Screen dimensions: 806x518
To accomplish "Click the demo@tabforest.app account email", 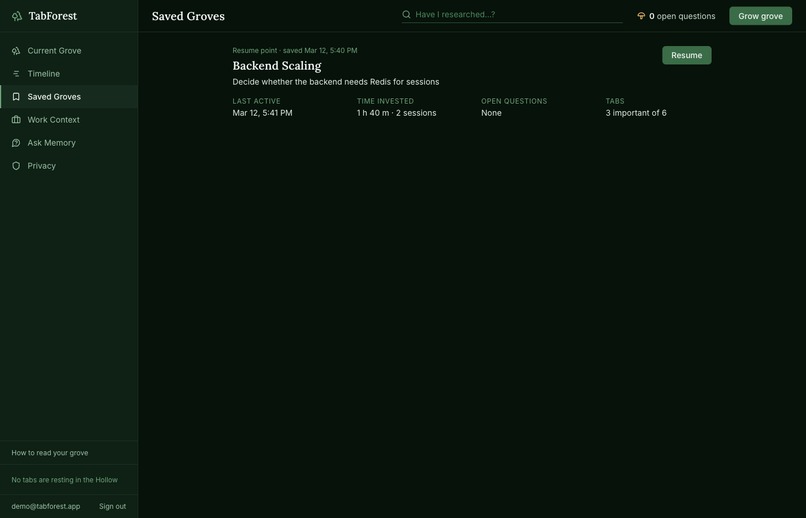I will (x=46, y=506).
